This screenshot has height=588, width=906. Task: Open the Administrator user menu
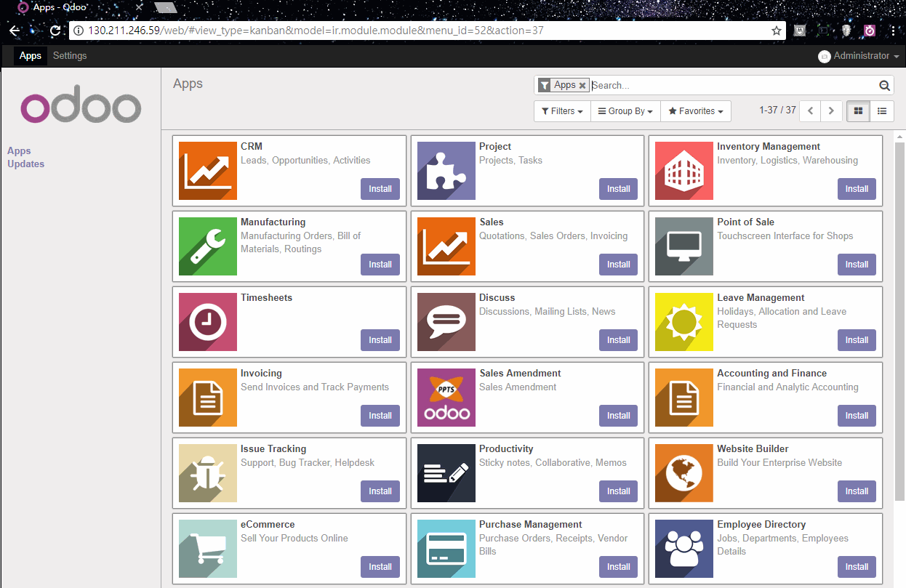[859, 56]
